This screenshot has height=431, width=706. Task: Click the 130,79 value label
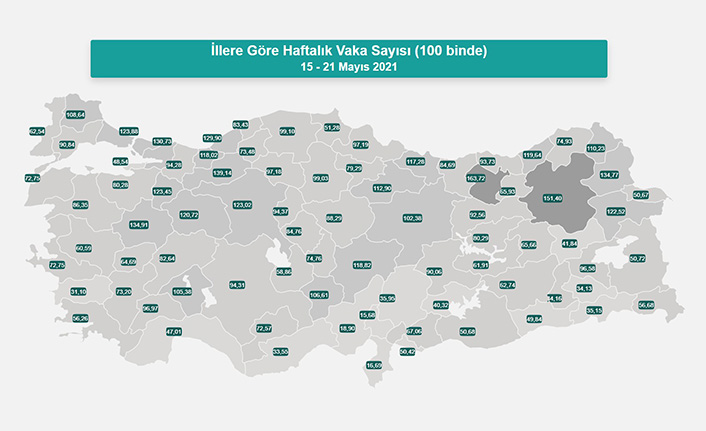point(162,141)
